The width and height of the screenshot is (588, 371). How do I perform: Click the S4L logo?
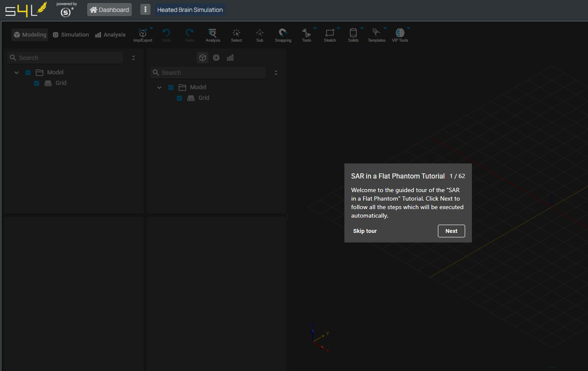tap(26, 9)
